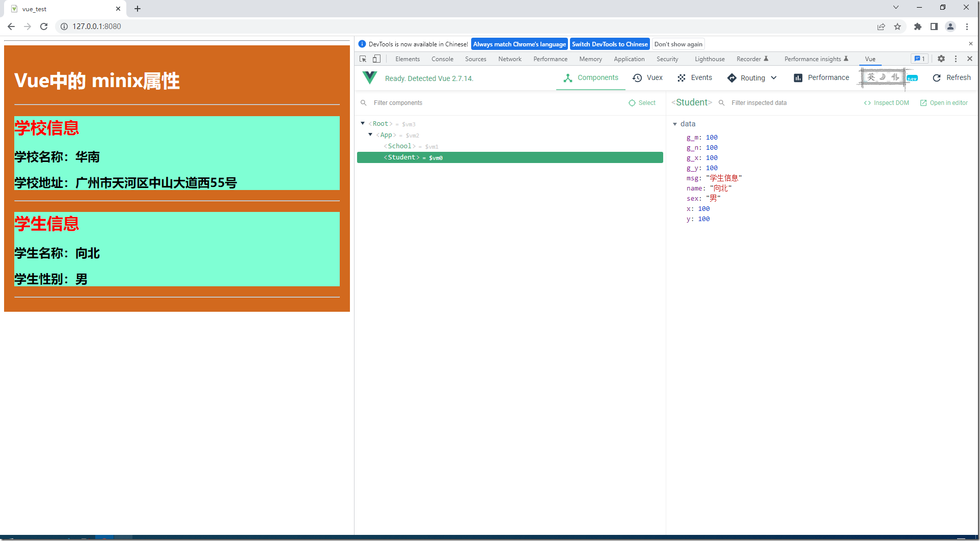Image resolution: width=980 pixels, height=541 pixels.
Task: Click Inspect DOM link
Action: [886, 103]
